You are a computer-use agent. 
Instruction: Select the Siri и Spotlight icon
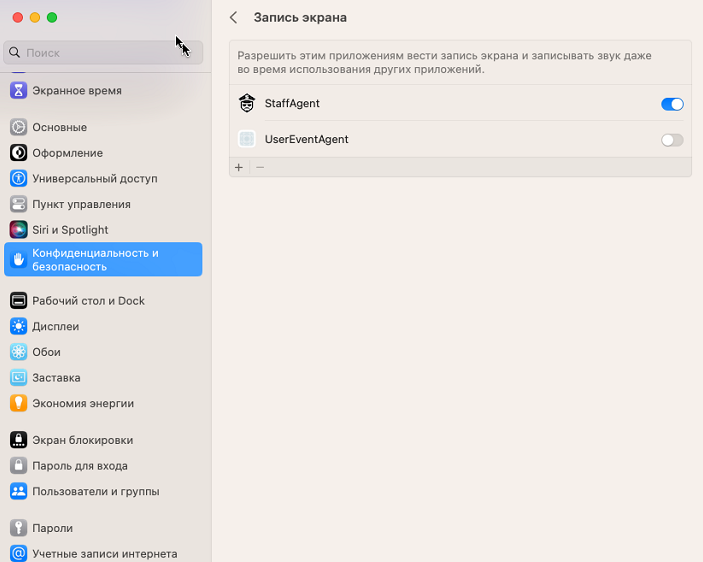click(18, 230)
